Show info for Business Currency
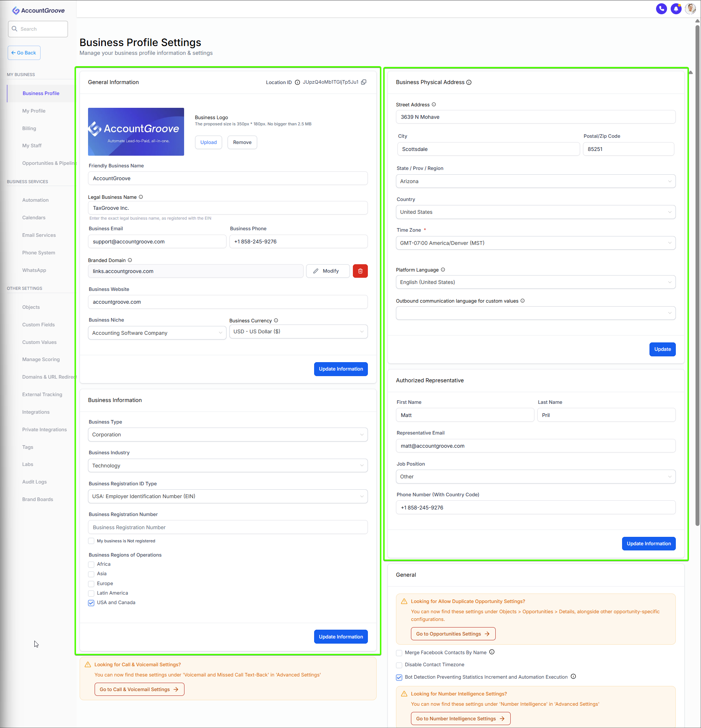701x728 pixels. pos(276,321)
